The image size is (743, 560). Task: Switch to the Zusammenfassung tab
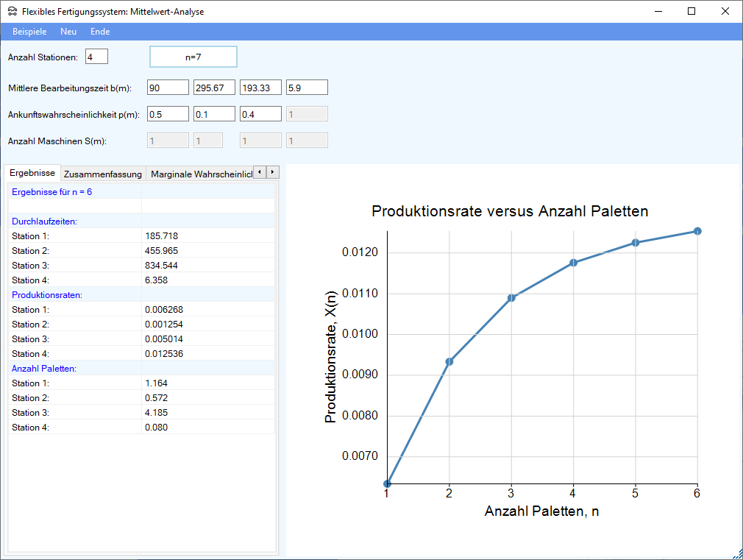[x=102, y=174]
